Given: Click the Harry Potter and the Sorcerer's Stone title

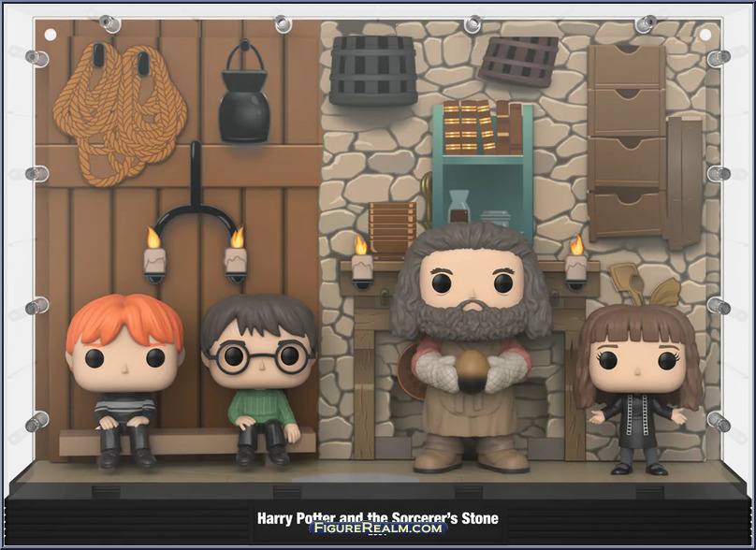Looking at the screenshot, I should pyautogui.click(x=378, y=517).
